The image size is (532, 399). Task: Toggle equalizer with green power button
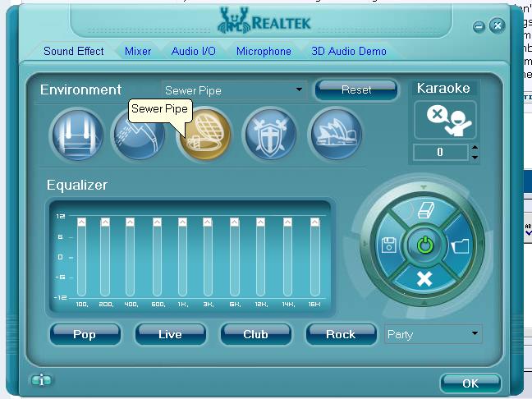point(424,245)
